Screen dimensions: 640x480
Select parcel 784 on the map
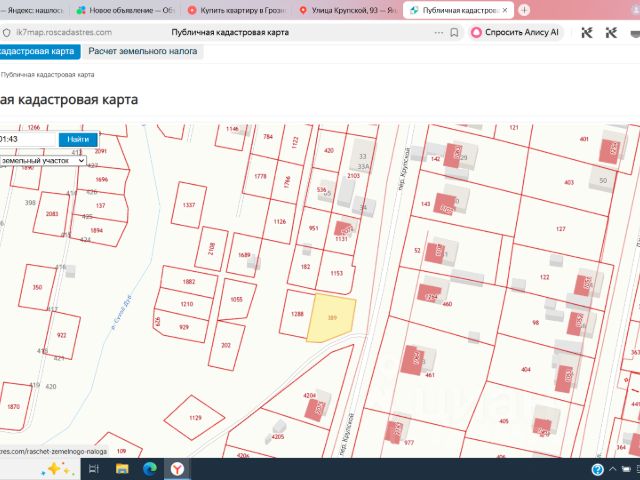pos(268,137)
